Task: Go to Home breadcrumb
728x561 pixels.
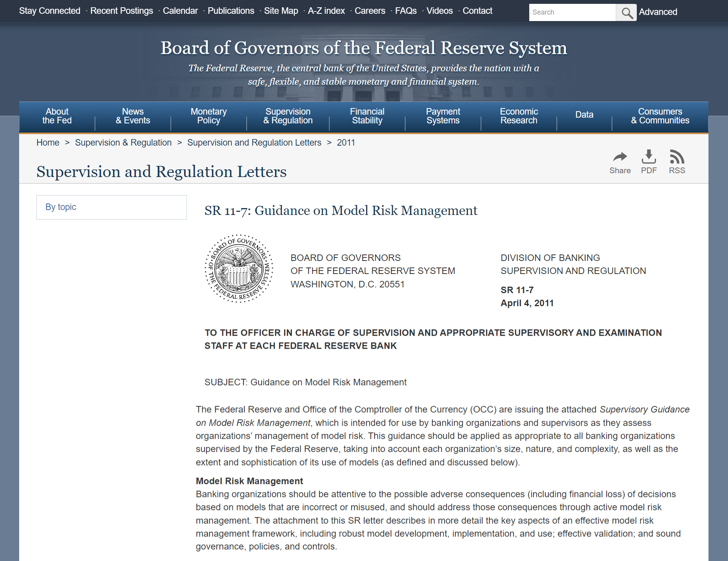Action: tap(48, 143)
